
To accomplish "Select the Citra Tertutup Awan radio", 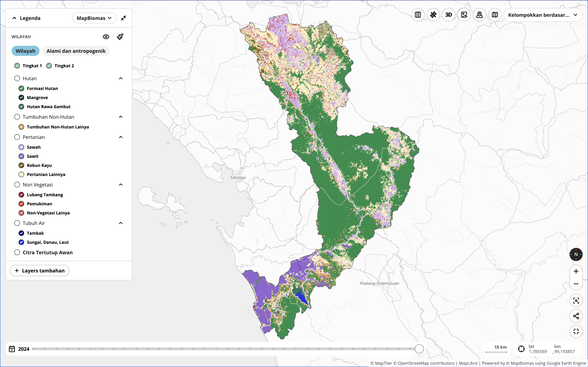I will (17, 252).
